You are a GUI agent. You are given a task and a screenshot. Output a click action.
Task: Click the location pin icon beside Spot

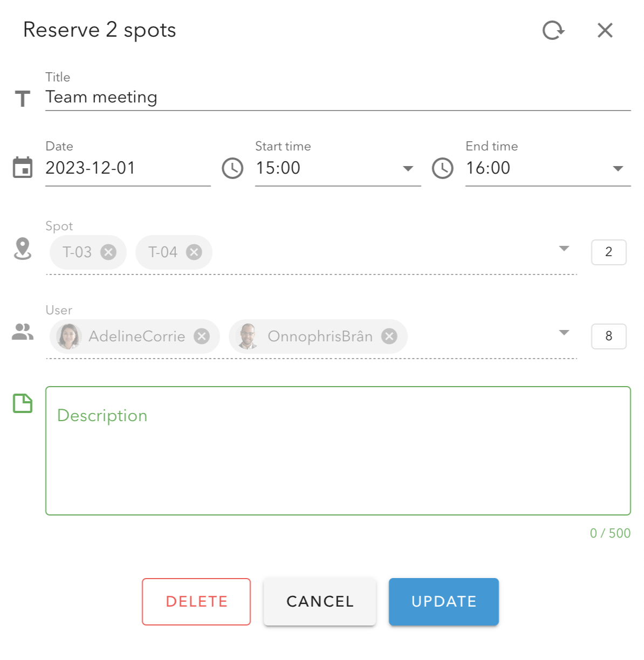[x=22, y=250]
